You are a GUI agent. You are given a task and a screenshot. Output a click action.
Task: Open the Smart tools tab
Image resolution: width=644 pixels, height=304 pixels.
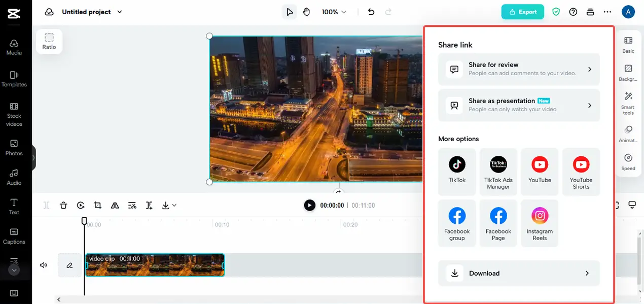(628, 103)
